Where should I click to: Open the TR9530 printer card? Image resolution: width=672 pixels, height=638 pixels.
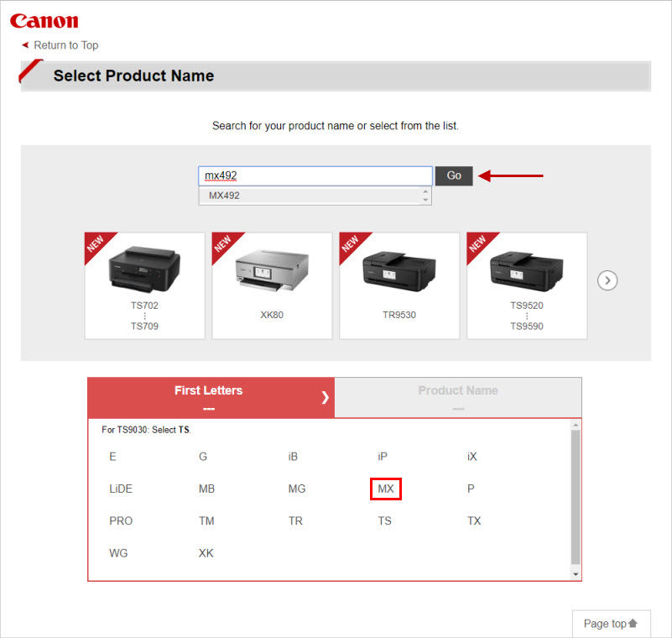coord(399,285)
